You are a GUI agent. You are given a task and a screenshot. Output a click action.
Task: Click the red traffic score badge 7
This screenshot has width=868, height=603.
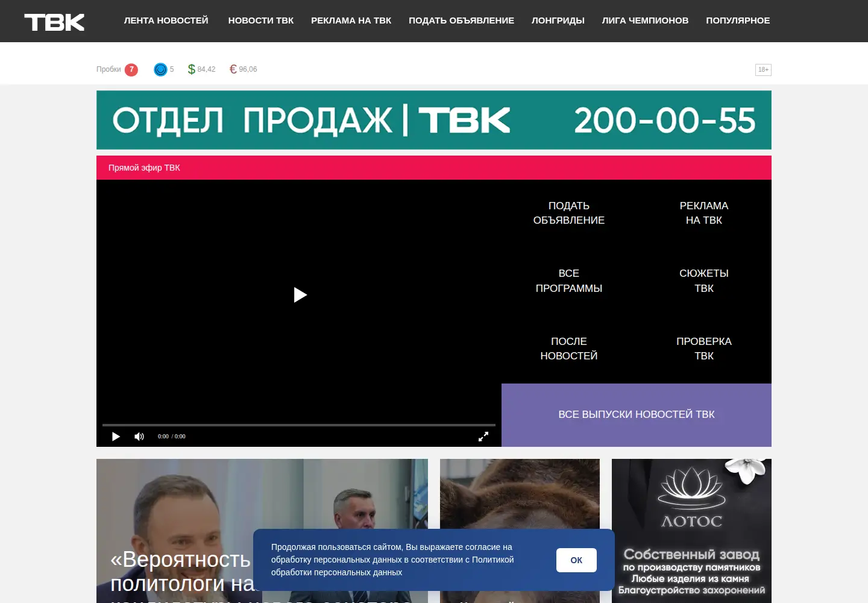coord(131,69)
